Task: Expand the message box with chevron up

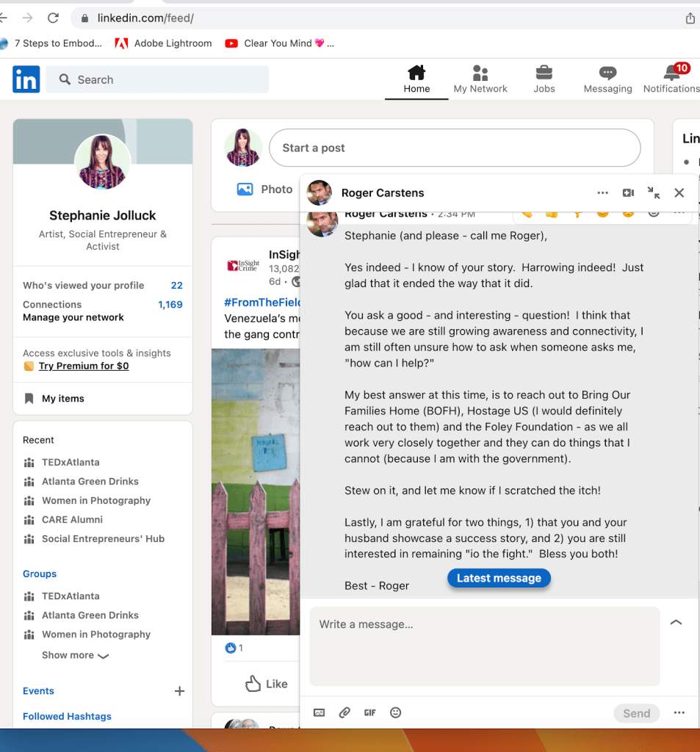Action: point(676,623)
